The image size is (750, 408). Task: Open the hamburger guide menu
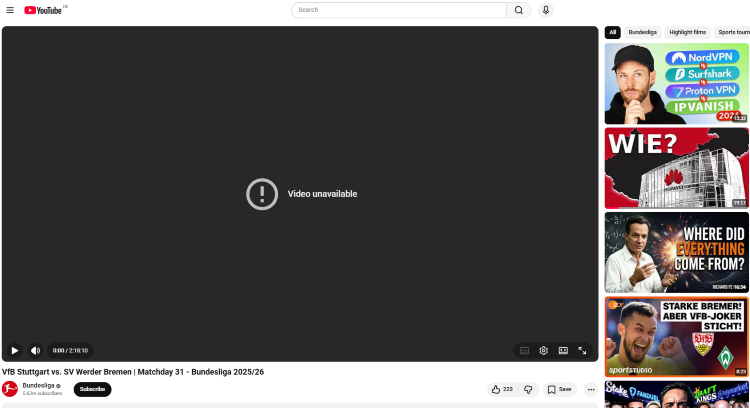(x=10, y=10)
